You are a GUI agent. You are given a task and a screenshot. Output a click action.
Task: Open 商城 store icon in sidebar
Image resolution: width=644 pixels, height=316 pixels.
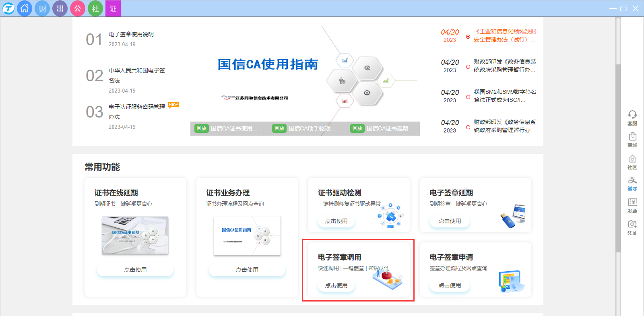click(x=632, y=140)
